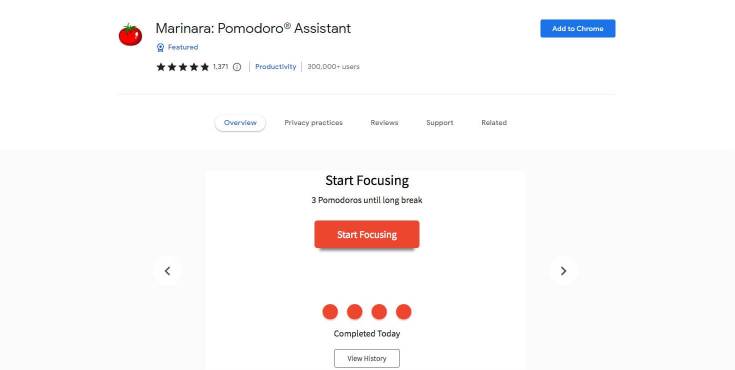Open the Privacy practices tab
Viewport: 735px width, 370px height.
click(x=314, y=123)
